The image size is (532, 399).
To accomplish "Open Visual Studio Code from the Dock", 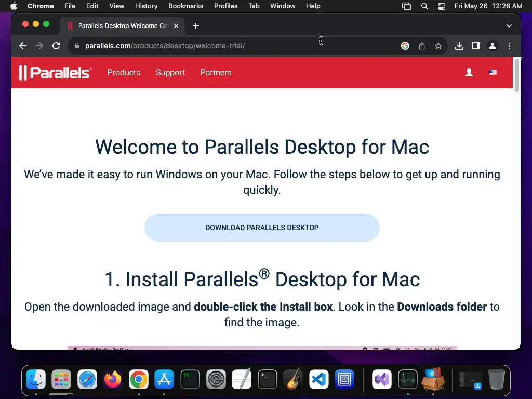I will [x=318, y=379].
